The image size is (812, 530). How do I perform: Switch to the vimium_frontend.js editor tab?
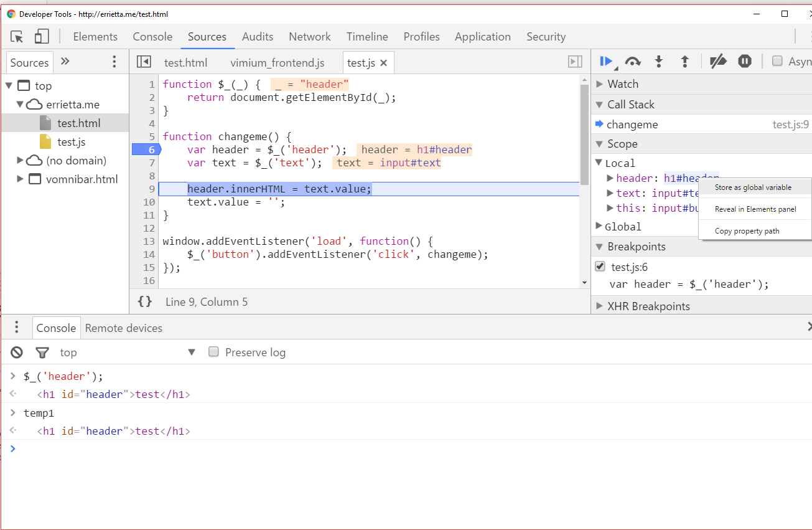tap(278, 62)
